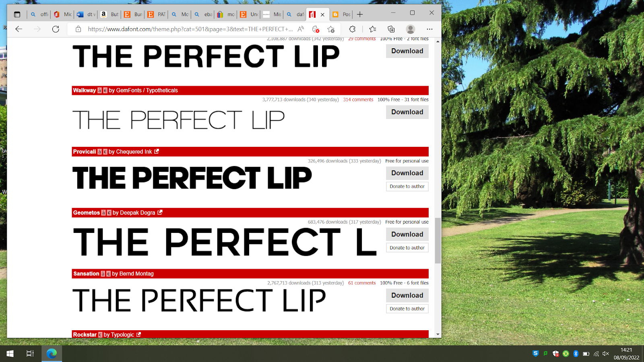Click the euro icon beside Sansation

[108, 274]
